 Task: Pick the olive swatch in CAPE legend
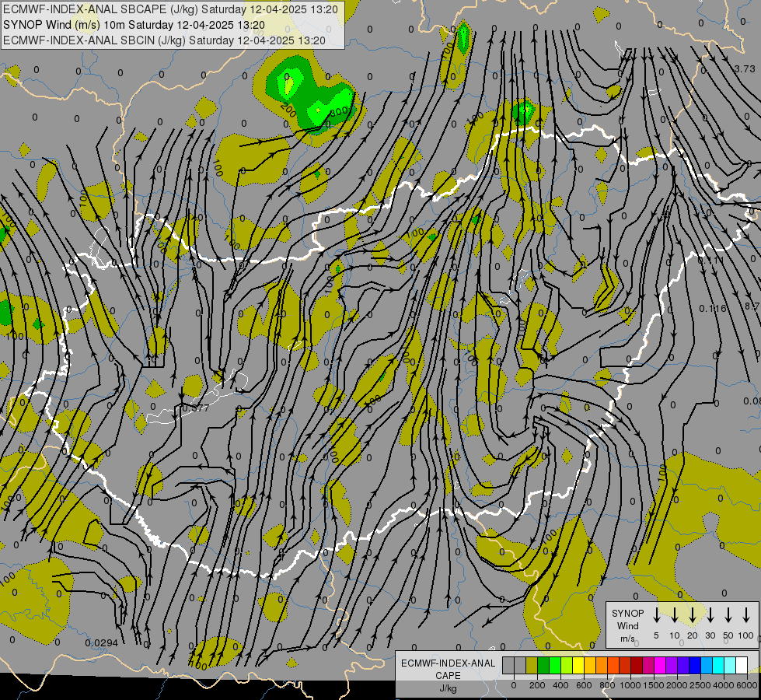point(532,665)
